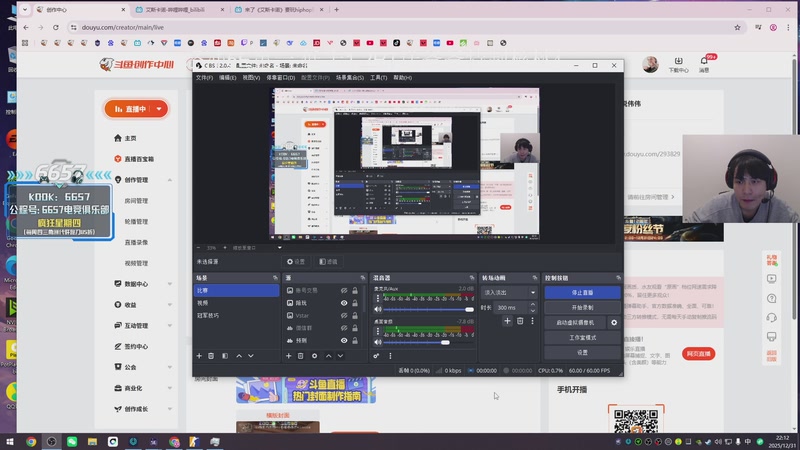Open the 文件(F) menu in OBS
This screenshot has height=450, width=800.
pyautogui.click(x=204, y=78)
